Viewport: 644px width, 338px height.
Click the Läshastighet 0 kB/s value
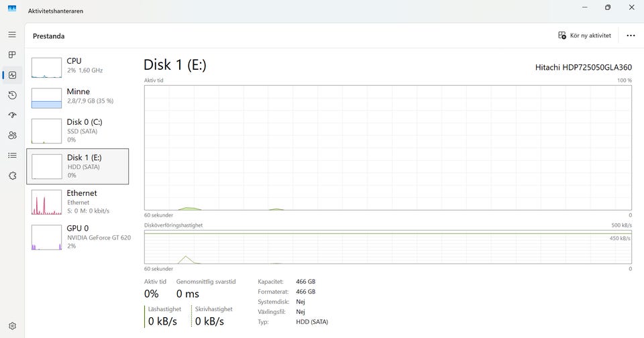[162, 321]
